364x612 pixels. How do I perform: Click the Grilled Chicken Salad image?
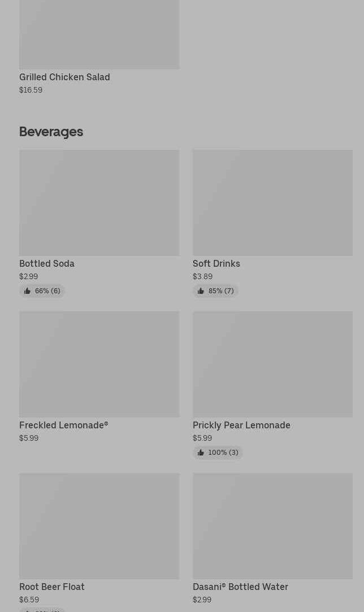(x=99, y=34)
